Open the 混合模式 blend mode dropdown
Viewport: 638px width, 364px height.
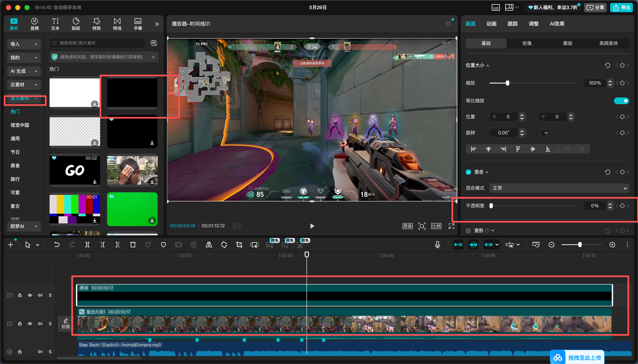559,188
